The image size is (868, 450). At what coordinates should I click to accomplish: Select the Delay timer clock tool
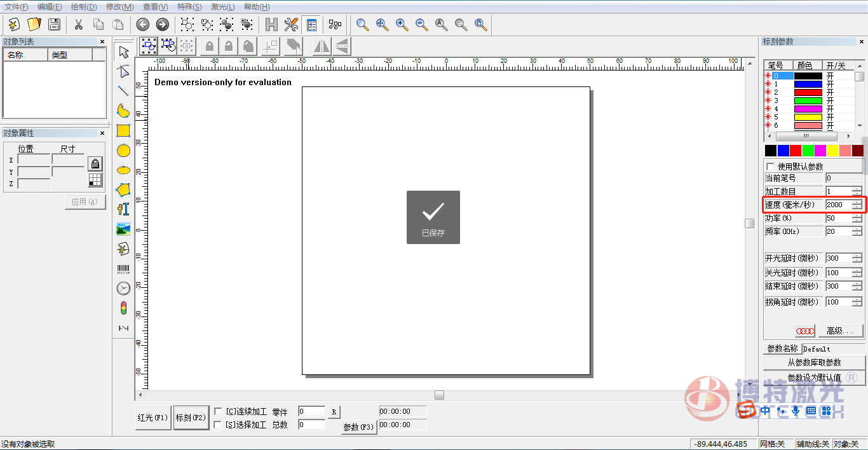click(x=123, y=289)
